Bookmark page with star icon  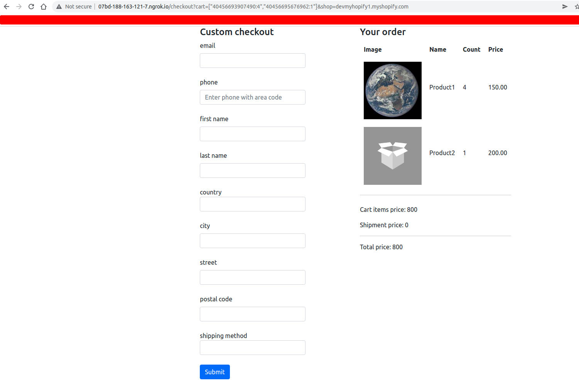577,7
